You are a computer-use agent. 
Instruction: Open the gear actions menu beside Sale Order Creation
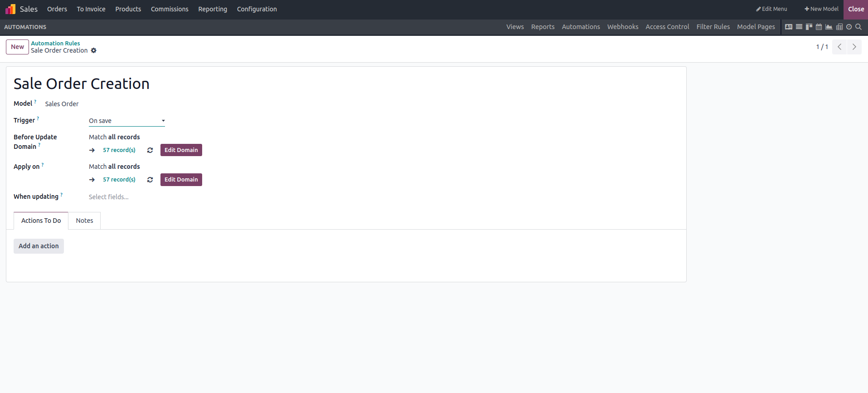[94, 50]
